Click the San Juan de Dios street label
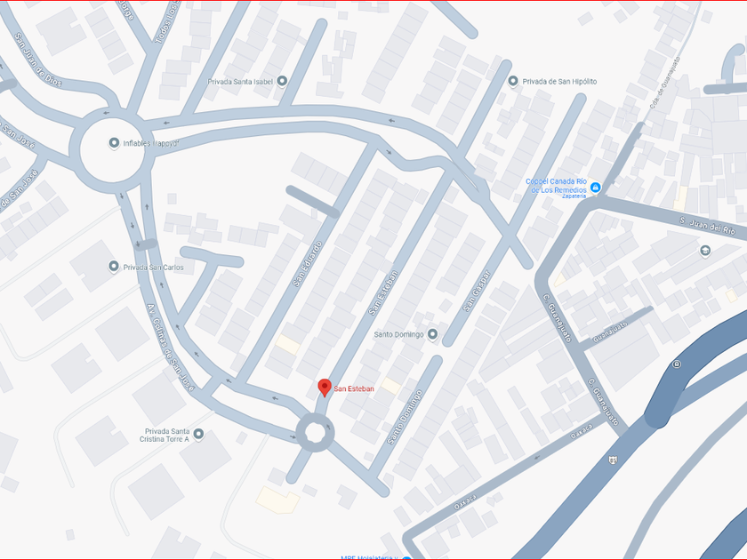The height and width of the screenshot is (560, 747). pos(38,60)
